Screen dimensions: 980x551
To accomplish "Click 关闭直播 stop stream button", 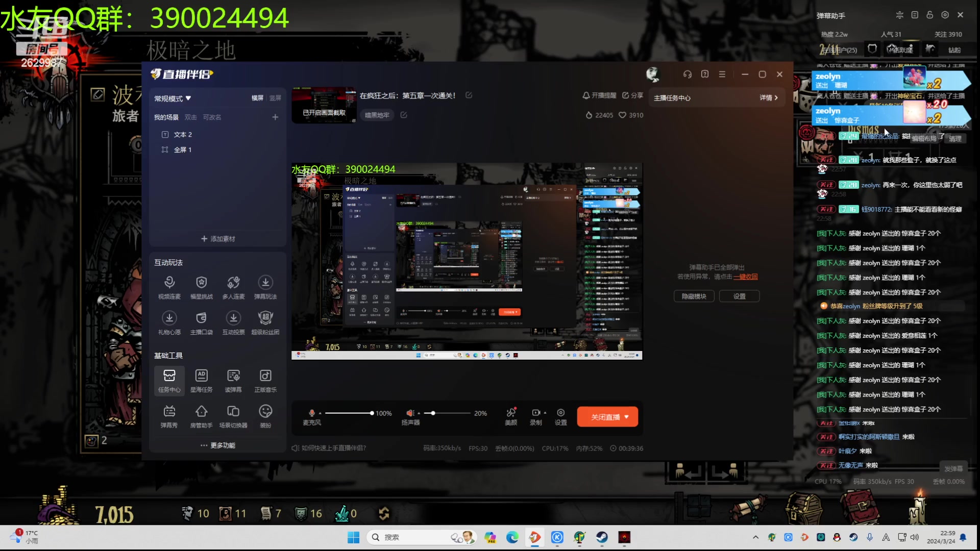I will 607,417.
